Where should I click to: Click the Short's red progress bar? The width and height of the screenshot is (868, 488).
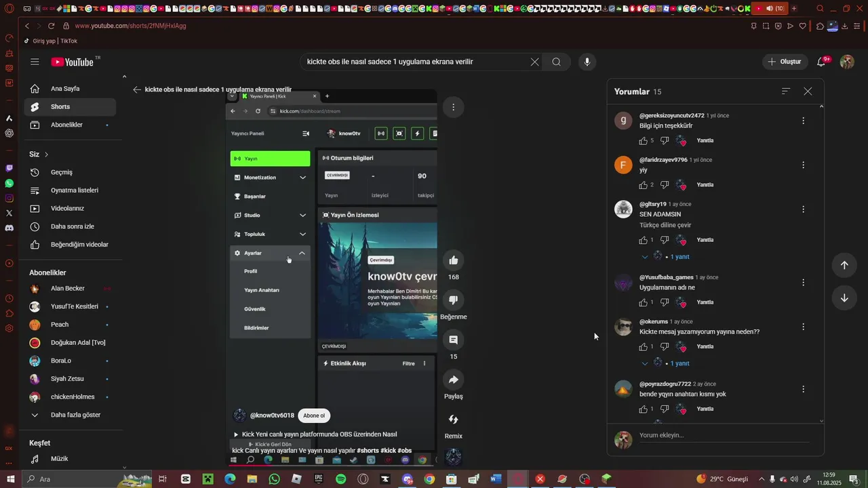click(x=332, y=466)
